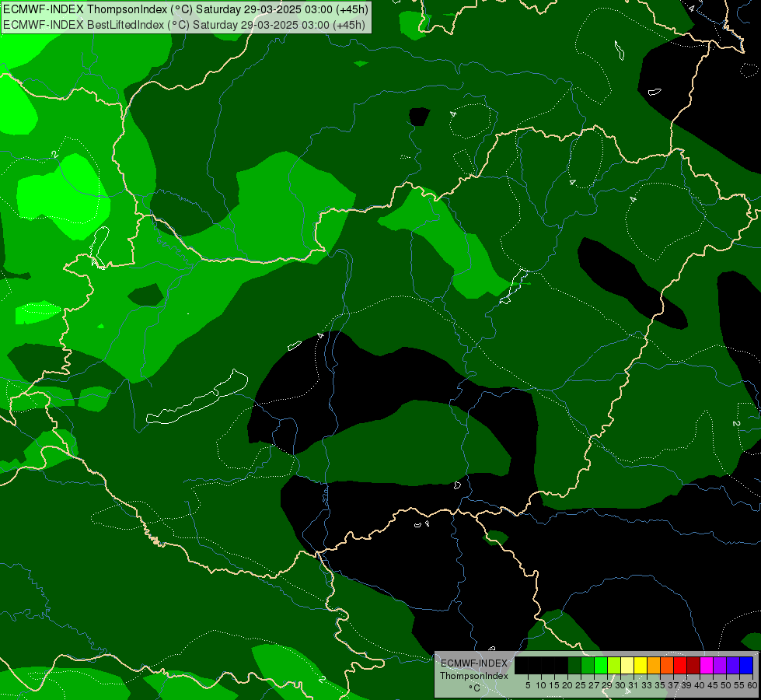Click the legend tick value 27
The height and width of the screenshot is (700, 761).
594,685
